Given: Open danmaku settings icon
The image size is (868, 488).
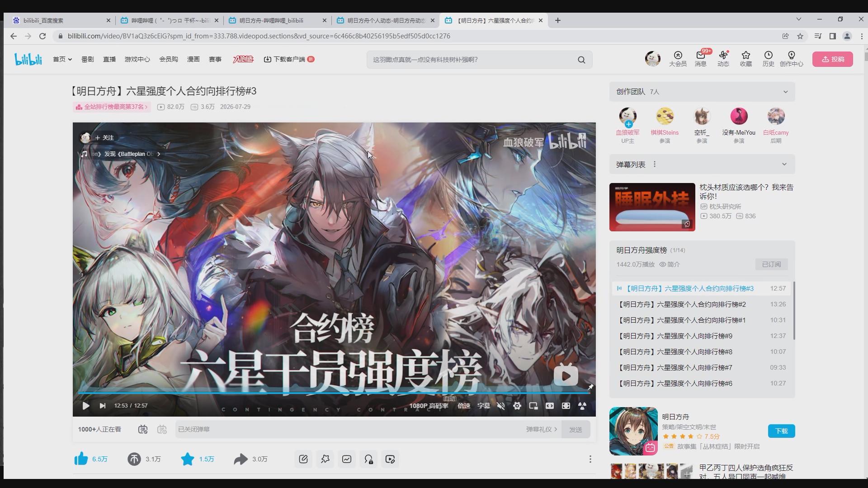Looking at the screenshot, I should coord(162,429).
